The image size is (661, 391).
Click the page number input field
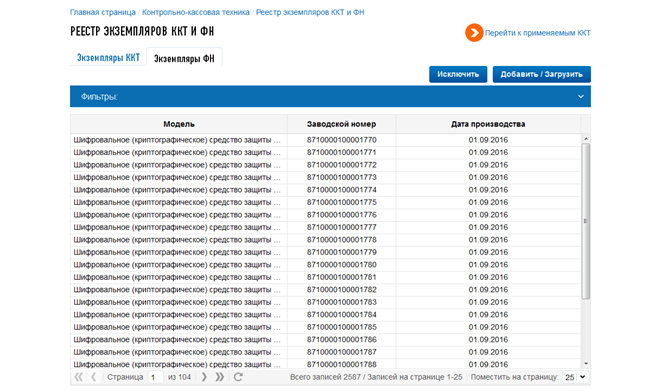point(155,377)
